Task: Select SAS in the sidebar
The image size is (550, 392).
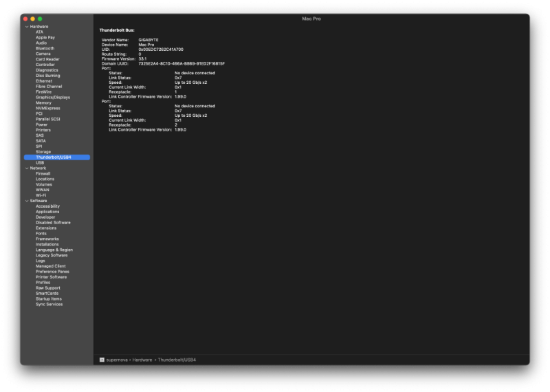Action: 40,135
